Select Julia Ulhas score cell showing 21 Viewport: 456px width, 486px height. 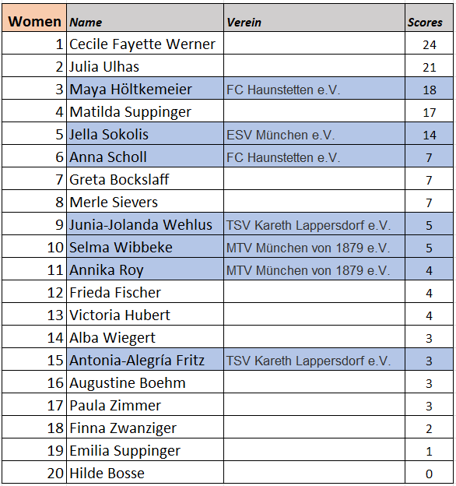pos(429,66)
